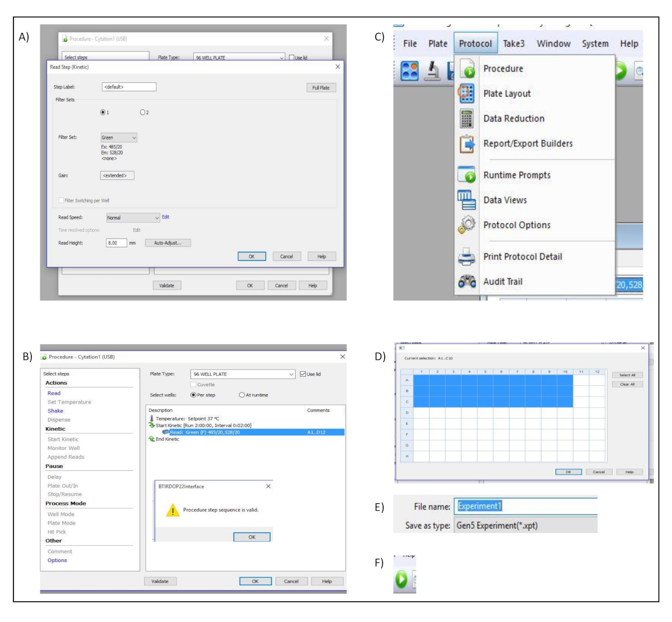Open the File menu

click(410, 44)
